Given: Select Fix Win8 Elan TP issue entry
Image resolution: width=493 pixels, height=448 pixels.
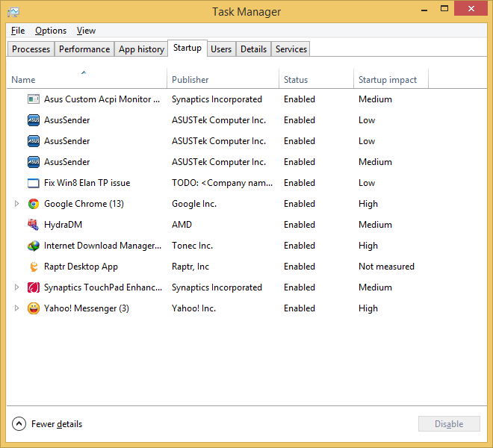Looking at the screenshot, I should 87,183.
